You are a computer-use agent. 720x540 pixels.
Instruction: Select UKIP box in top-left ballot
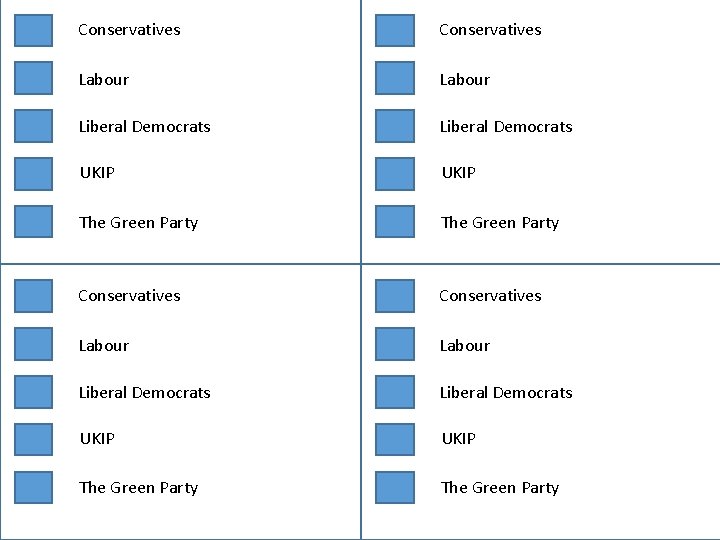(x=34, y=174)
